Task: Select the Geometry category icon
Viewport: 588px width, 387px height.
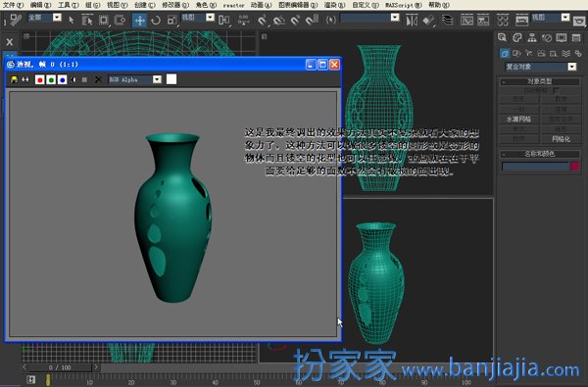Action: [x=505, y=53]
